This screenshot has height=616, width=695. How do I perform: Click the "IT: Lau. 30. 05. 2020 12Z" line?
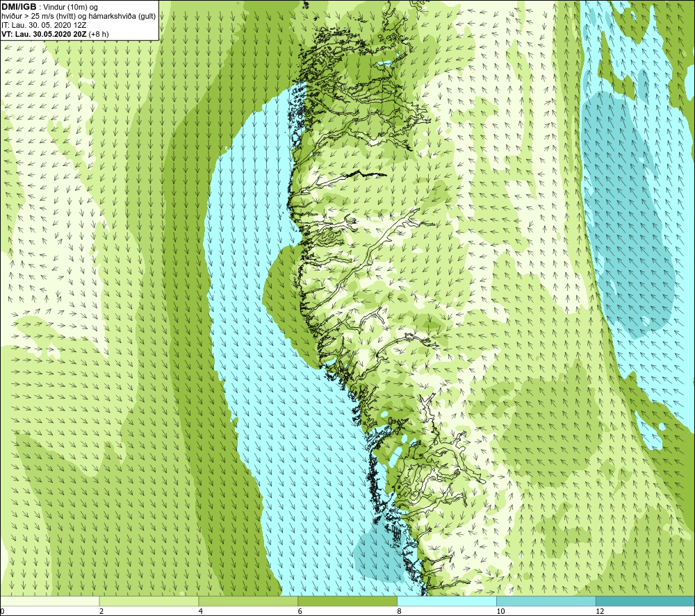(x=44, y=25)
